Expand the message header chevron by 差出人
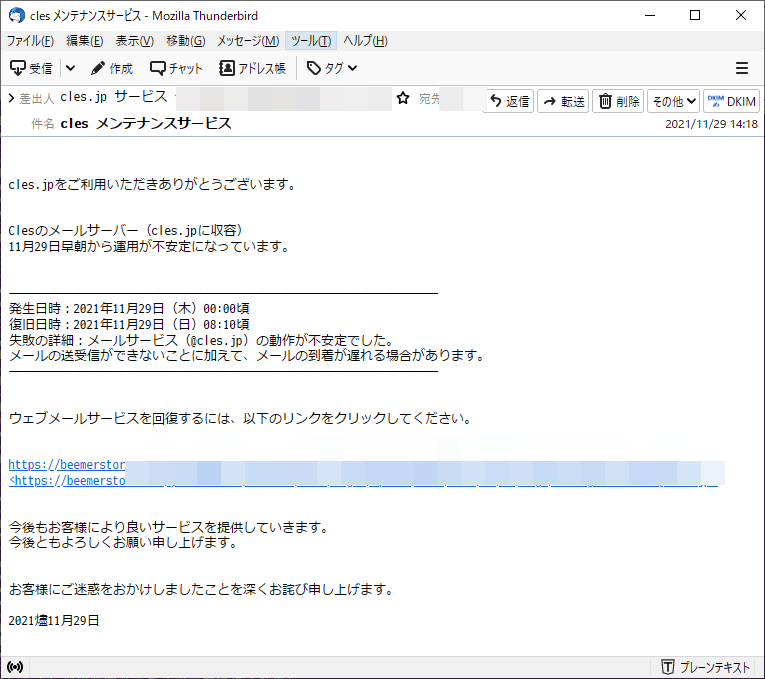765x679 pixels. tap(10, 98)
